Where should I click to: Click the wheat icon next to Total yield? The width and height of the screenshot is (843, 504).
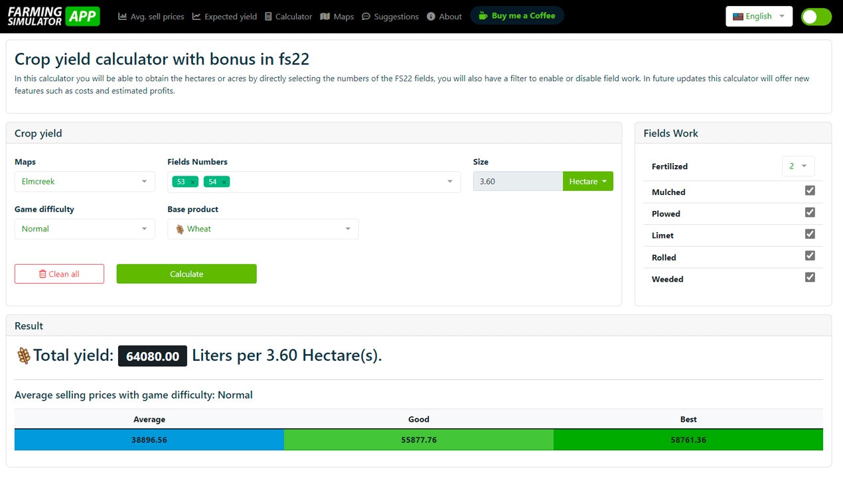(x=24, y=356)
